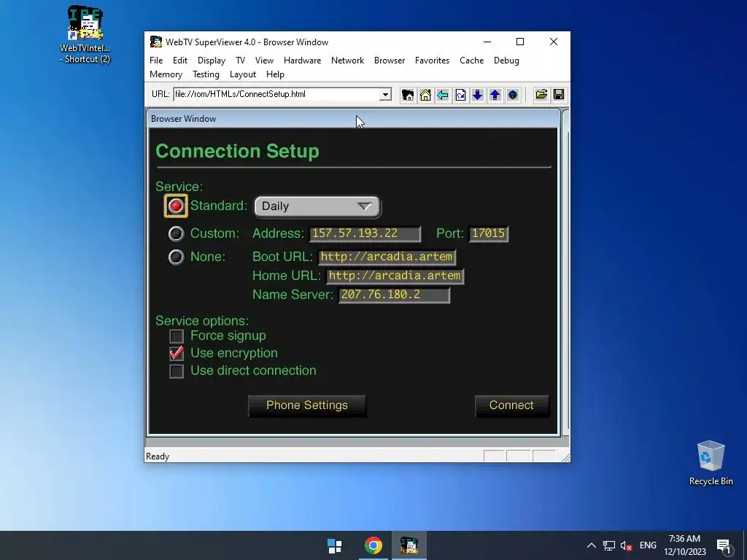Click the Home URL input field

395,276
